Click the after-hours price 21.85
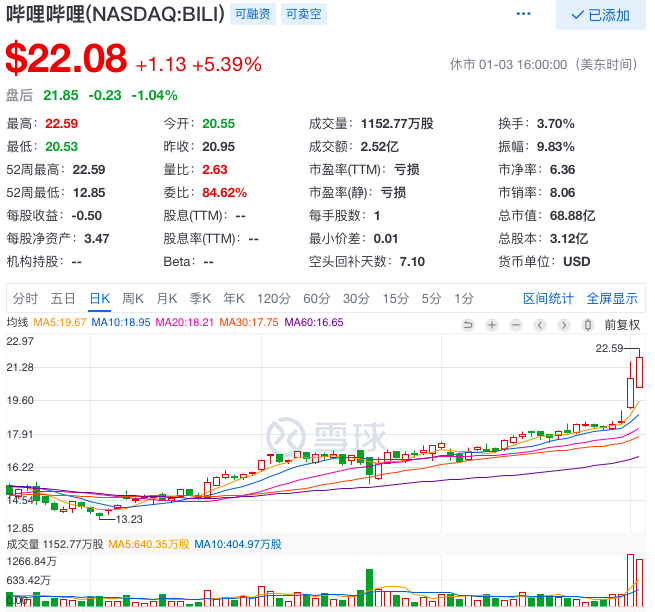The height and width of the screenshot is (612, 655). tap(61, 96)
